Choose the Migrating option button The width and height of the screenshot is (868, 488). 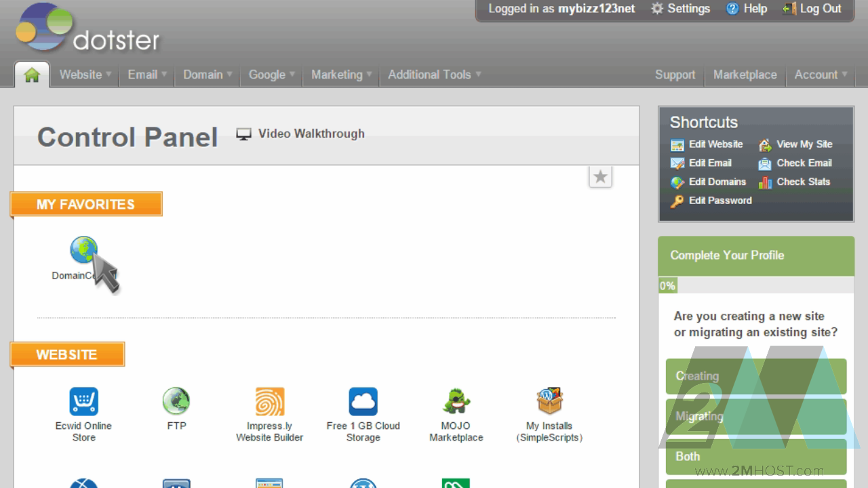tap(756, 416)
